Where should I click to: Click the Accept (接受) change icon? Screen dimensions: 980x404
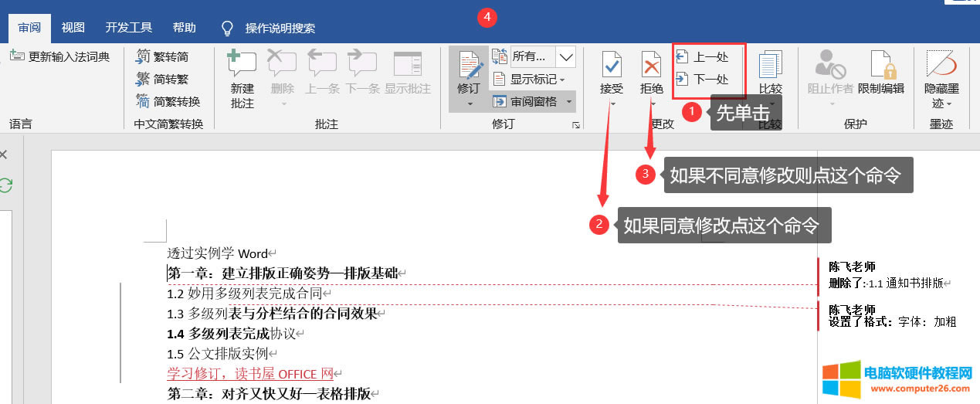[611, 65]
